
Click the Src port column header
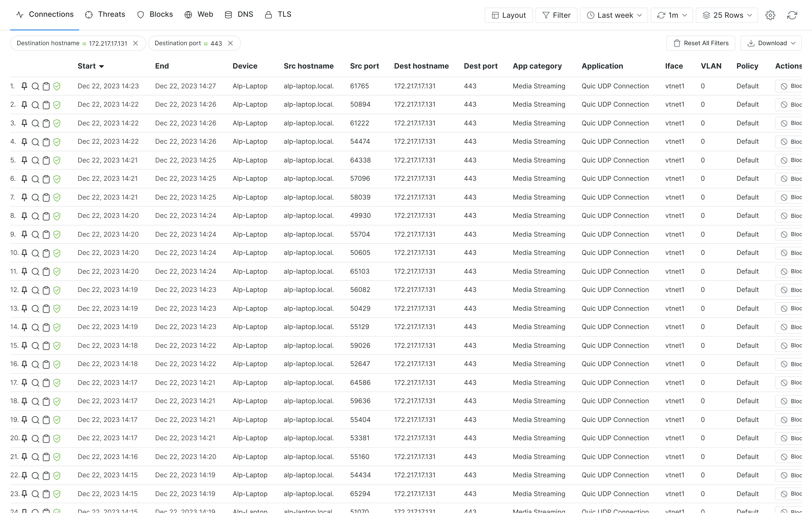tap(365, 66)
